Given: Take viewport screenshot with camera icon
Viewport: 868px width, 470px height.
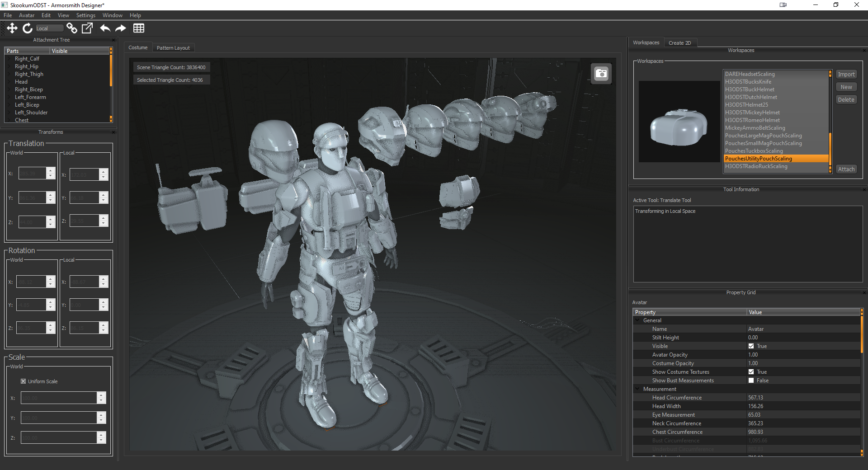Looking at the screenshot, I should click(601, 74).
